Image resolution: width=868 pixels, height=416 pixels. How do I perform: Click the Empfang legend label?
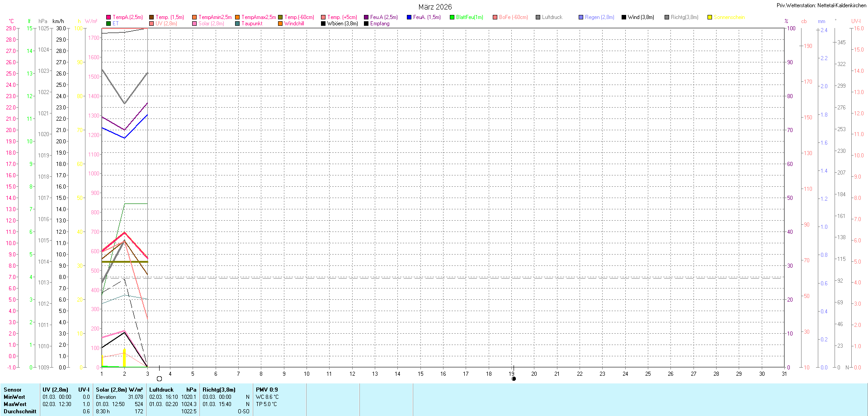[x=380, y=24]
